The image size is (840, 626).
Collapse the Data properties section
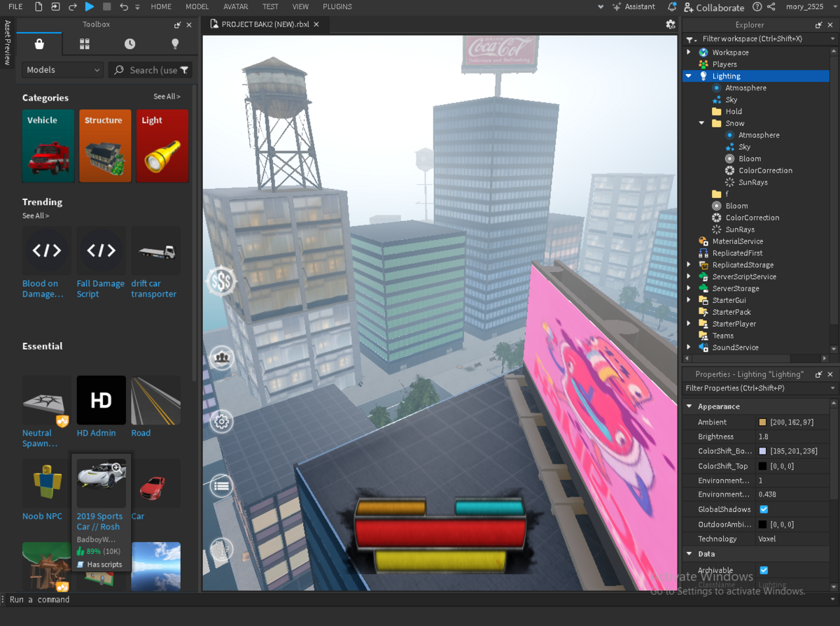coord(689,554)
